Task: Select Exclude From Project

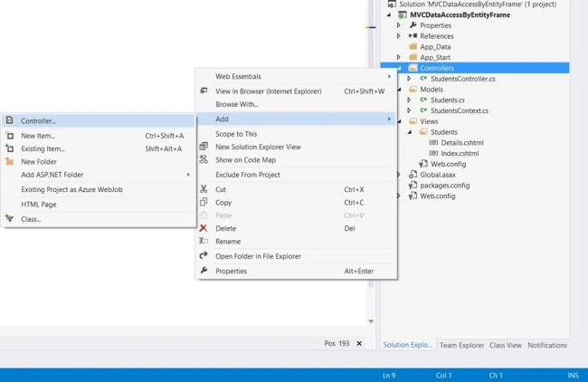Action: (x=296, y=175)
